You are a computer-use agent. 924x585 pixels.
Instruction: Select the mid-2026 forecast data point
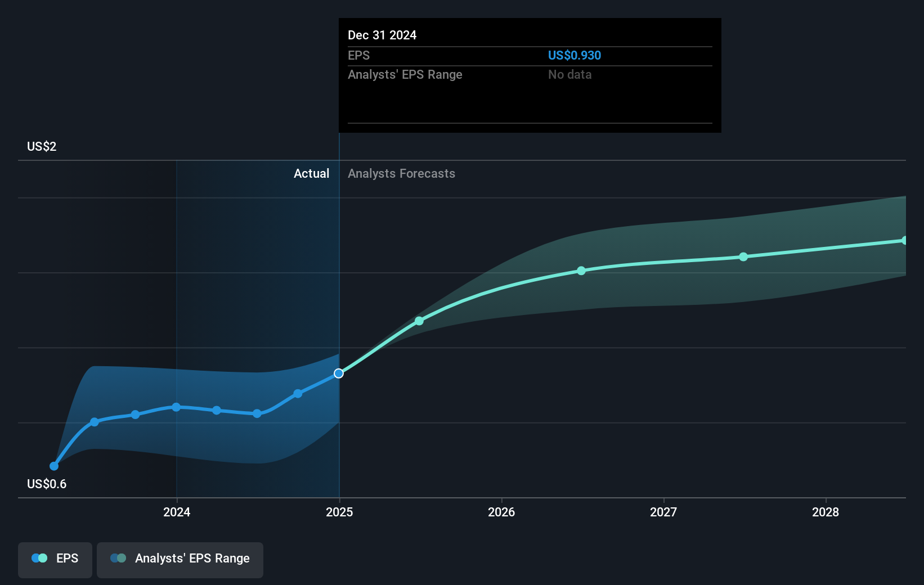pos(581,271)
